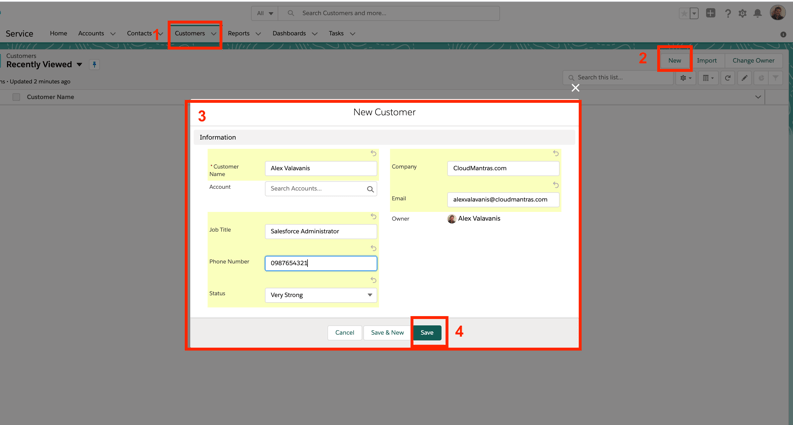Open the list view controls gear dropdown
Screen dimensions: 793x425
pos(685,78)
